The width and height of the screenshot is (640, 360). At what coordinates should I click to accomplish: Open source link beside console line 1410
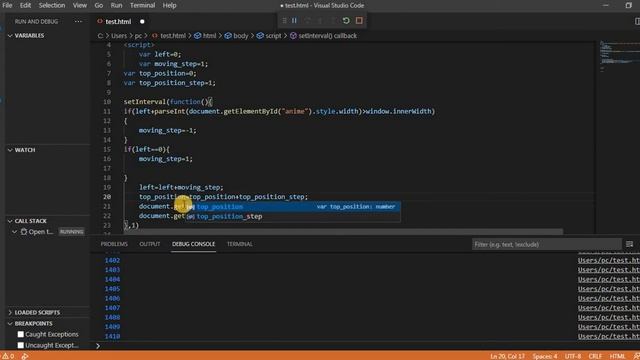[x=609, y=336]
